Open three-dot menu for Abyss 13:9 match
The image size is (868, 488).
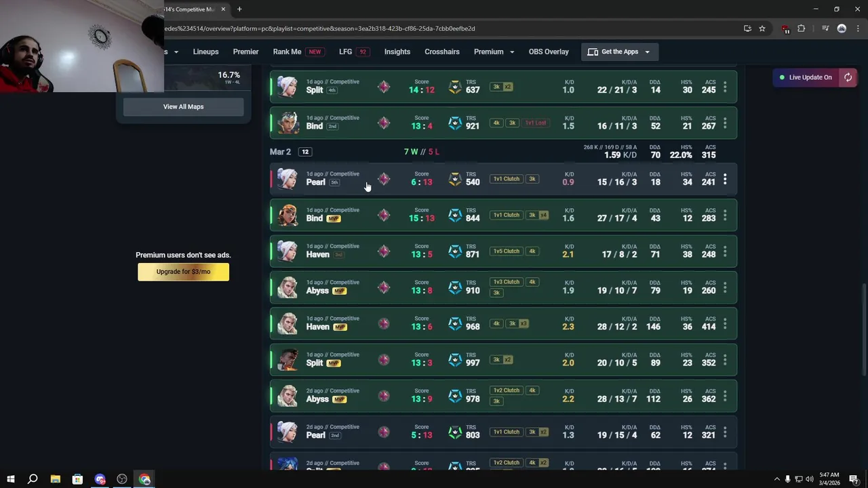[725, 396]
